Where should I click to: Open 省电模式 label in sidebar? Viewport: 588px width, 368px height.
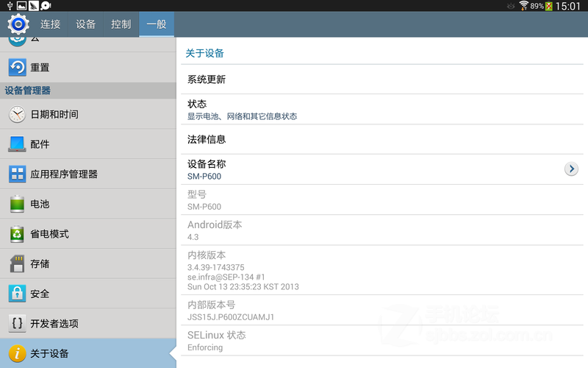[49, 234]
